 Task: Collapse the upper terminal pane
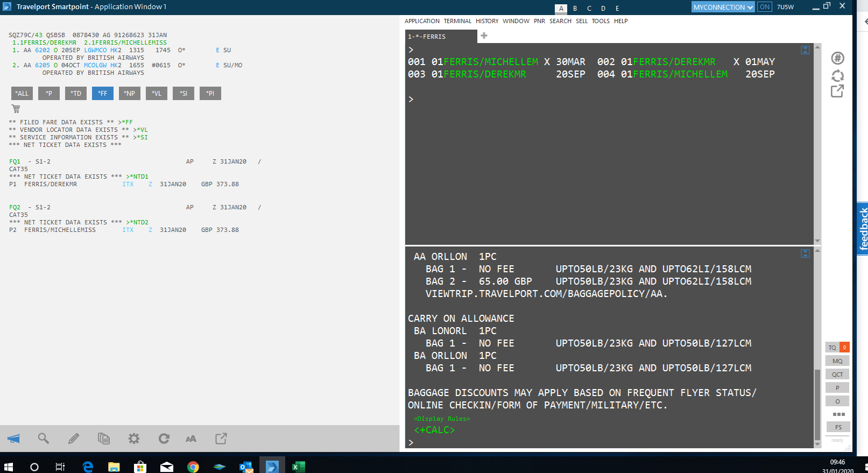point(805,50)
